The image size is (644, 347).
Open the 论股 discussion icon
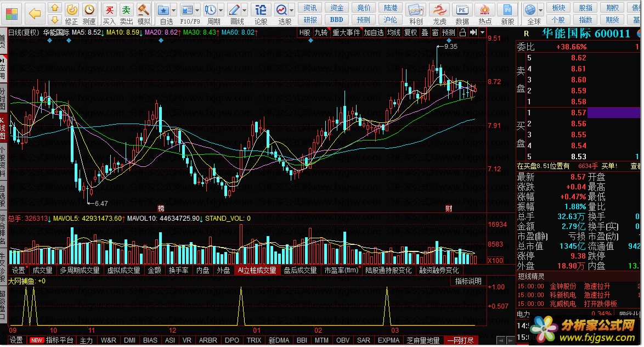click(x=261, y=10)
